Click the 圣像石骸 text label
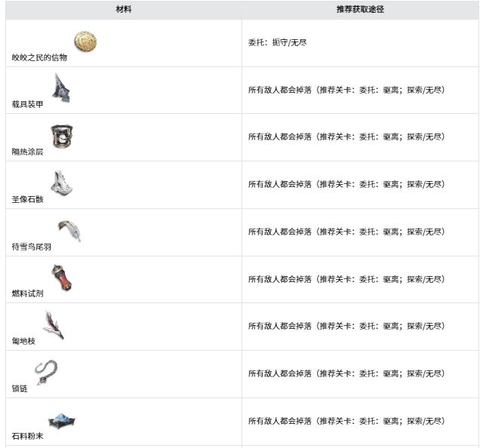 tap(28, 199)
